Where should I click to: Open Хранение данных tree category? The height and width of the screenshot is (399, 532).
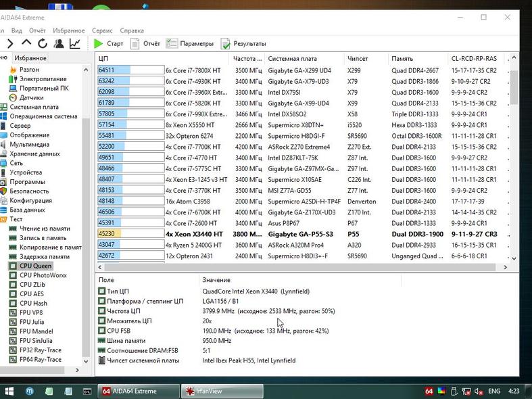click(34, 154)
